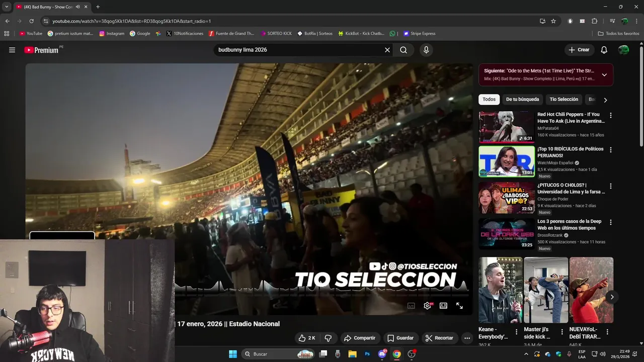Go to YouTube Premium home logo
The height and width of the screenshot is (362, 644).
point(41,50)
